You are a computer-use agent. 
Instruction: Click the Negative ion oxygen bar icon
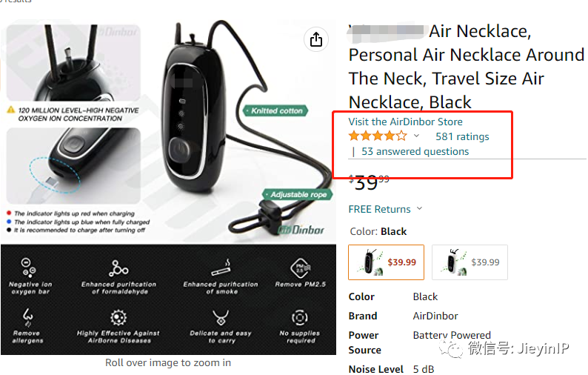pyautogui.click(x=28, y=268)
